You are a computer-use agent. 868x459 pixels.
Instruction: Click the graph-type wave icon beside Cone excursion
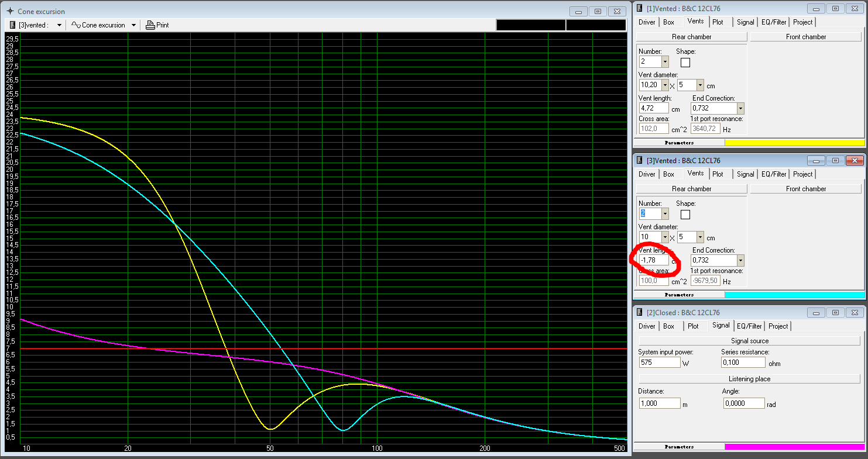(x=76, y=25)
